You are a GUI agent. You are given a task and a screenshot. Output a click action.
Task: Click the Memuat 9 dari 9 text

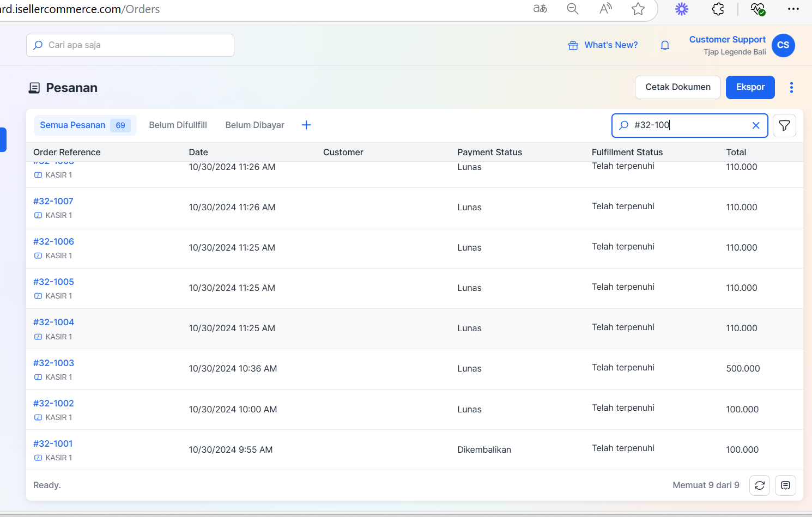point(706,485)
